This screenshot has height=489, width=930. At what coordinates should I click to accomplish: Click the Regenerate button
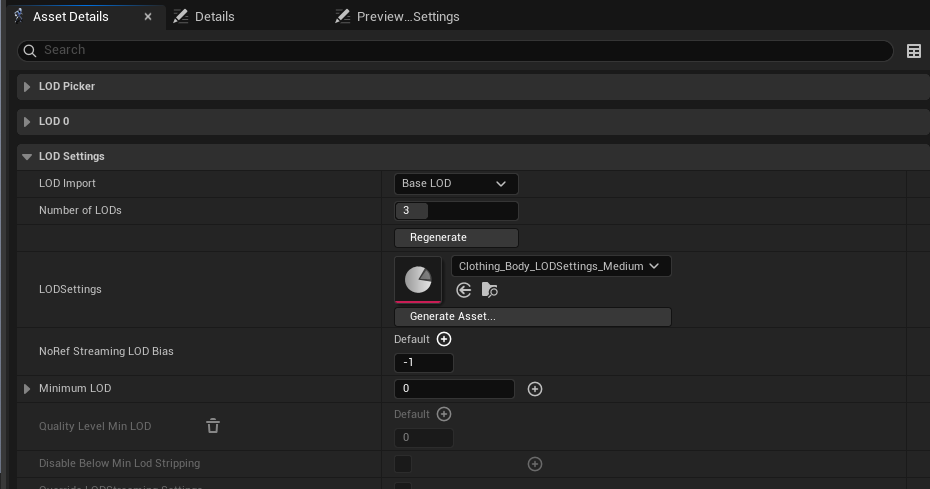coord(456,237)
